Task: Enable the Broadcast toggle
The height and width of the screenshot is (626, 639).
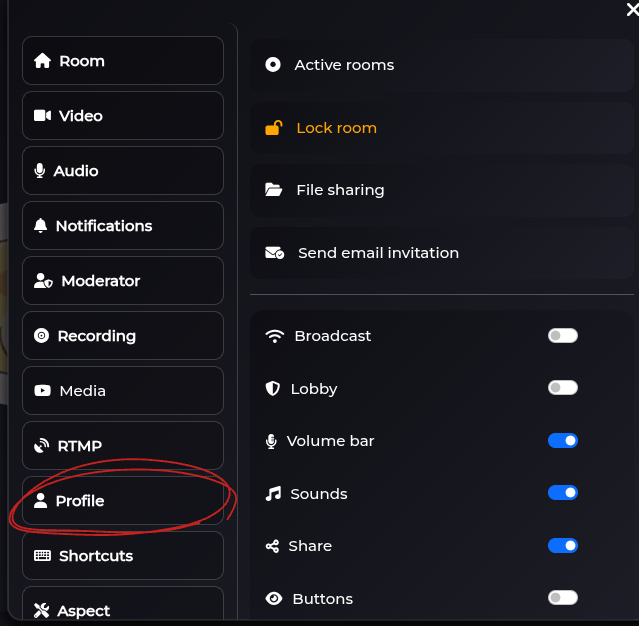Action: (563, 336)
